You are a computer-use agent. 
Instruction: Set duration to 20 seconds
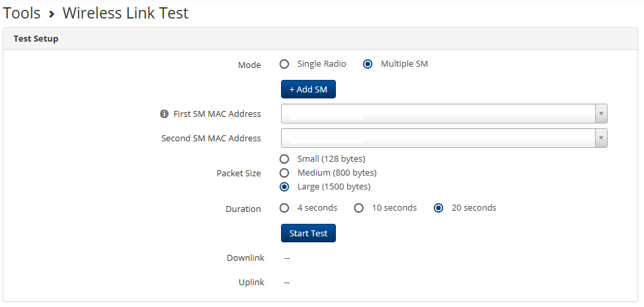pyautogui.click(x=438, y=208)
